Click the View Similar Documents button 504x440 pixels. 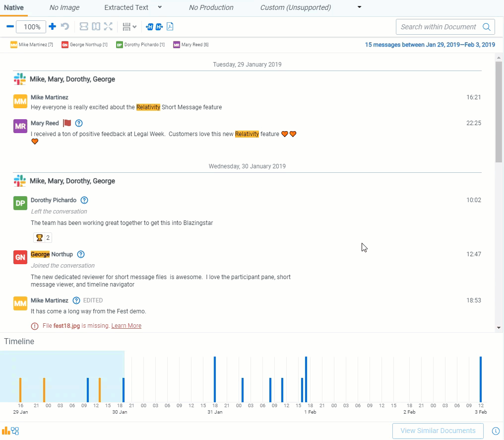tap(438, 431)
